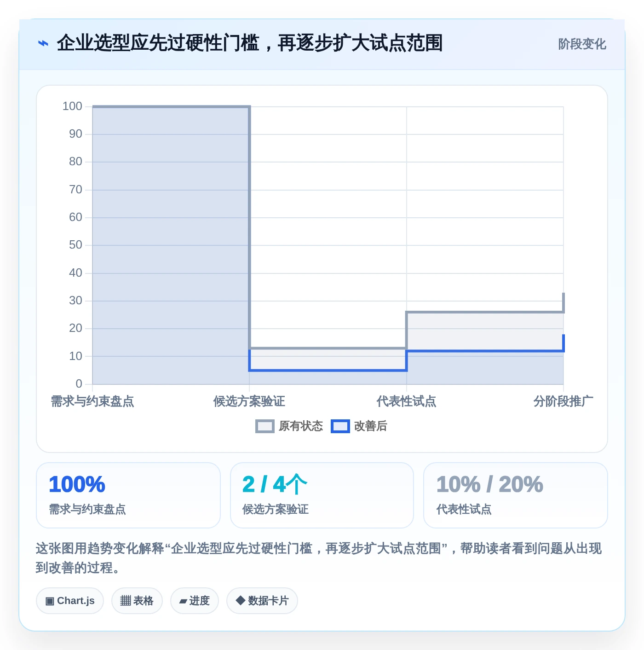This screenshot has width=644, height=650.
Task: Click the chart title 企业选型应先过硬性门槛
Action: coord(250,43)
